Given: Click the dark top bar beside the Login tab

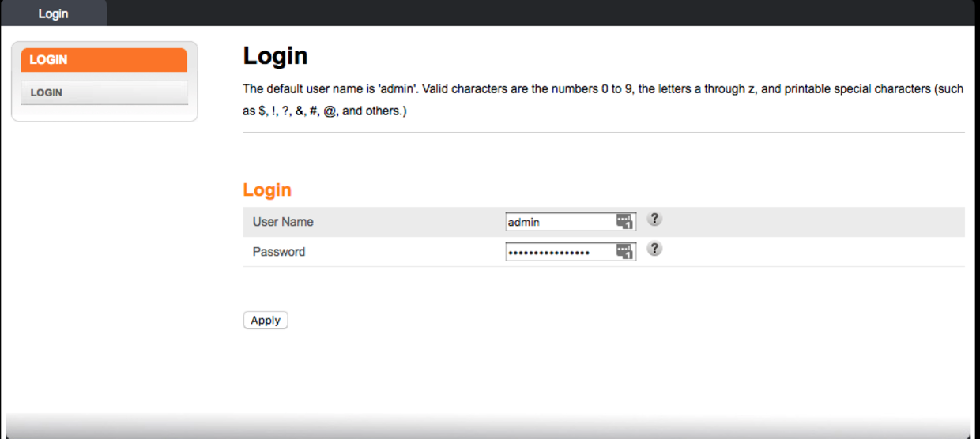Looking at the screenshot, I should coord(541,13).
